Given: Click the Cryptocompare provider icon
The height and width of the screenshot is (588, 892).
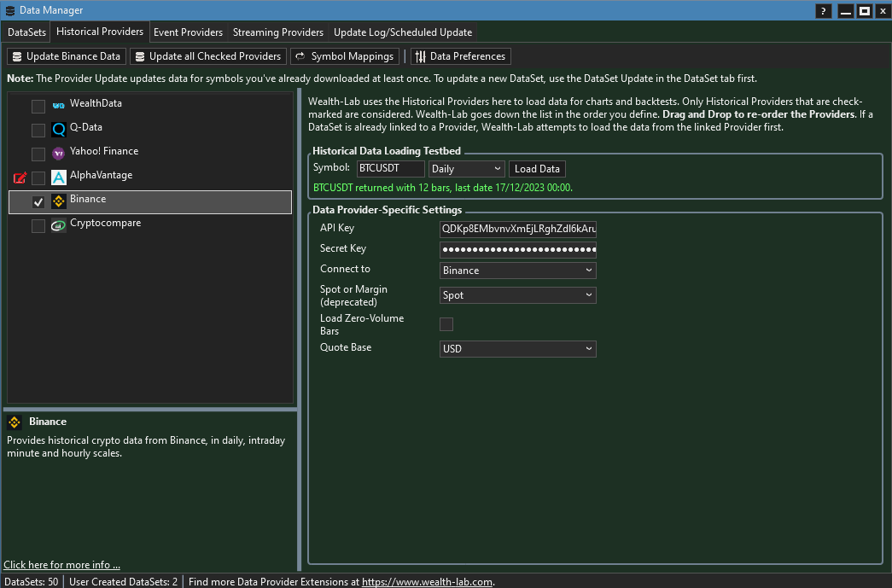Looking at the screenshot, I should coord(59,225).
